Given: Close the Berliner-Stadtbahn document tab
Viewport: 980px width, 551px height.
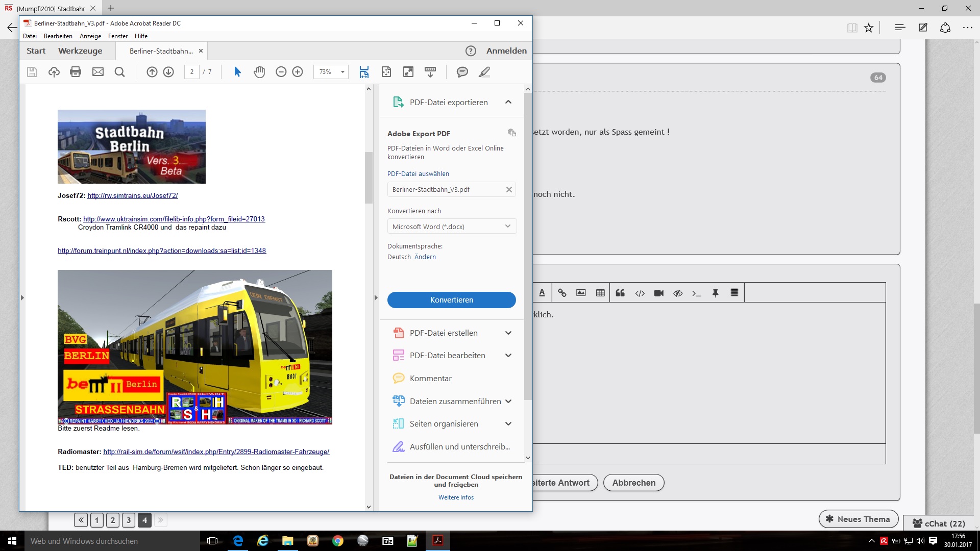Looking at the screenshot, I should click(201, 51).
